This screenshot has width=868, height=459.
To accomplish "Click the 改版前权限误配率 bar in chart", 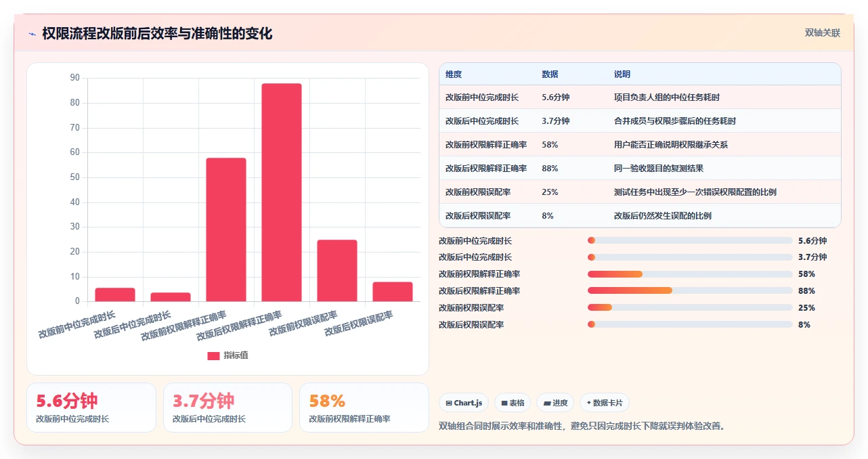I will click(337, 271).
